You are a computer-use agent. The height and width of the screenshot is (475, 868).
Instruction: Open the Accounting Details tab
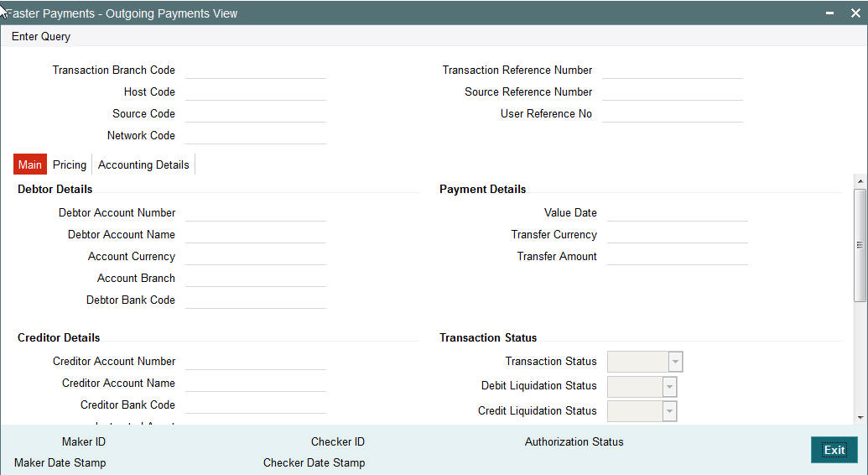(143, 164)
